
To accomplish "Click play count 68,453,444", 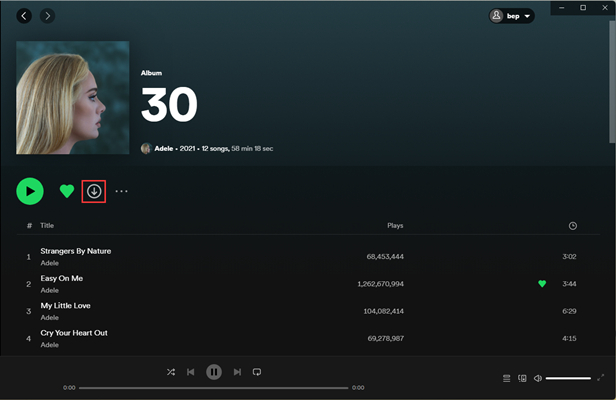I will tap(385, 257).
